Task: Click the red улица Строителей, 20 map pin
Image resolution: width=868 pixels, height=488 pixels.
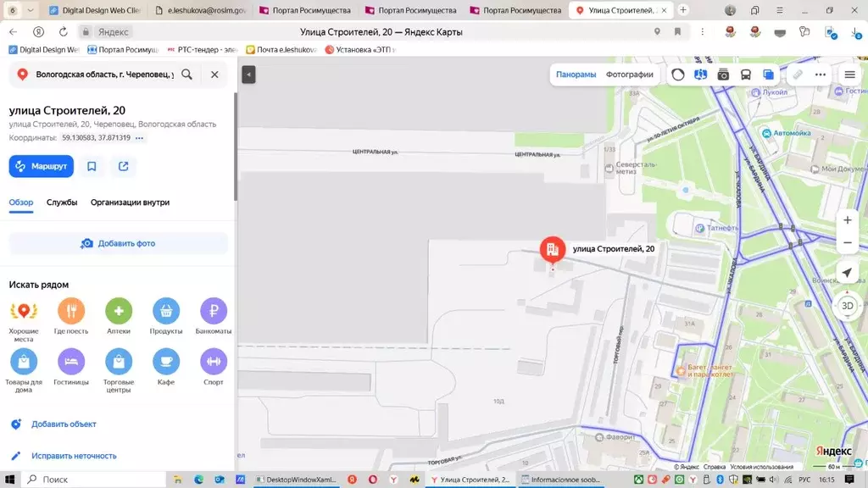Action: pos(553,250)
